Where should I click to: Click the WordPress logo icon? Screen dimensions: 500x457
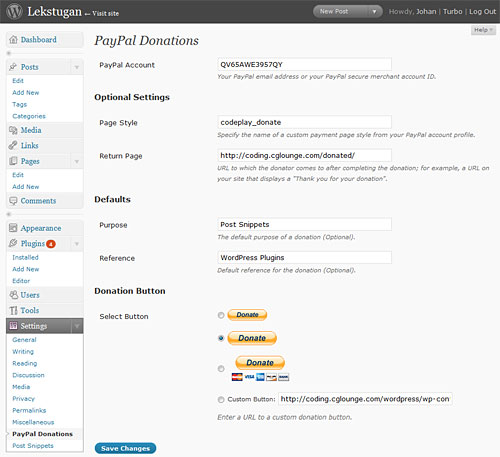point(14,11)
